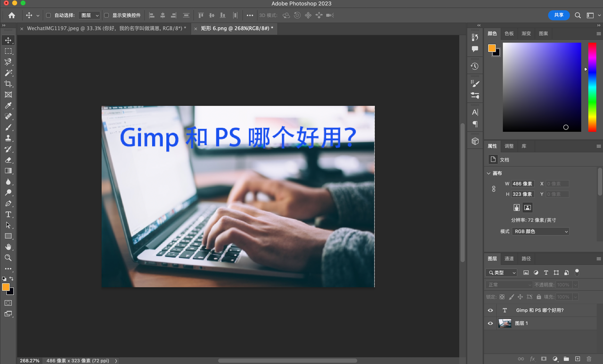Add a layer mask icon
The height and width of the screenshot is (364, 603).
click(x=544, y=359)
